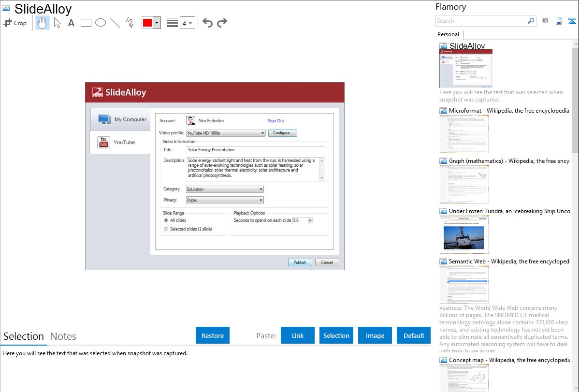Open the Under Frozen Tundra ship thumbnail
Image resolution: width=579 pixels, height=392 pixels.
tap(464, 234)
